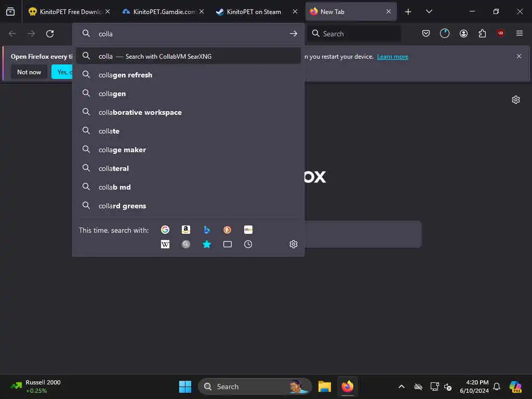Choose suggestion 'collate'
Screen dimensions: 532x399
pyautogui.click(x=188, y=131)
